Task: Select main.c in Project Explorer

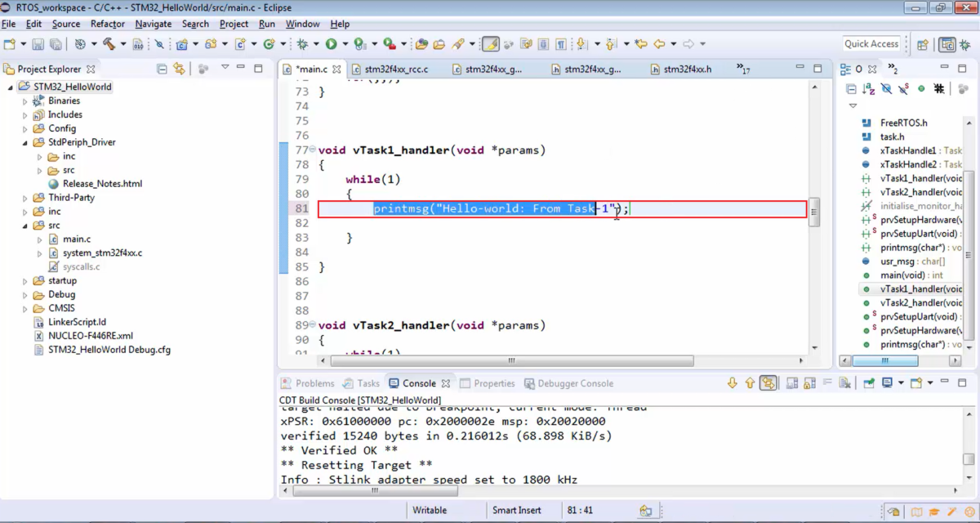Action: point(77,239)
